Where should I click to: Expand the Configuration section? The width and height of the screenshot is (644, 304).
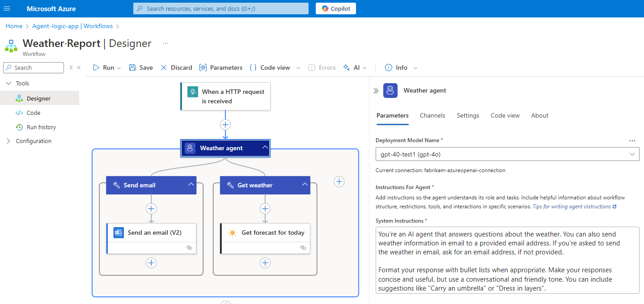pyautogui.click(x=9, y=141)
